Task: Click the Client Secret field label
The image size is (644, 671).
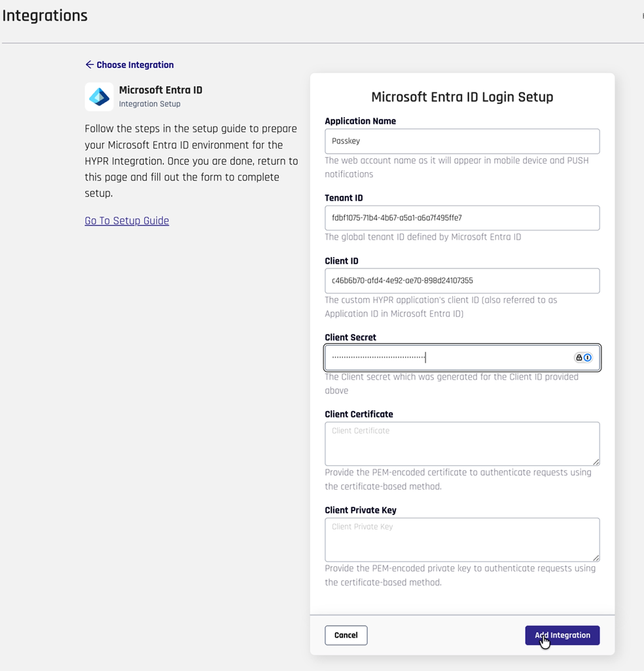Action: [350, 337]
